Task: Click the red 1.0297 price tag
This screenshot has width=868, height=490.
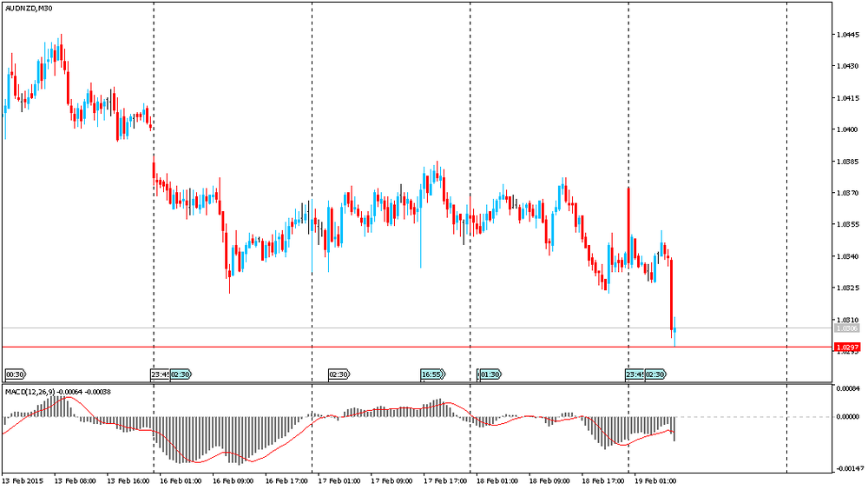Action: [847, 348]
